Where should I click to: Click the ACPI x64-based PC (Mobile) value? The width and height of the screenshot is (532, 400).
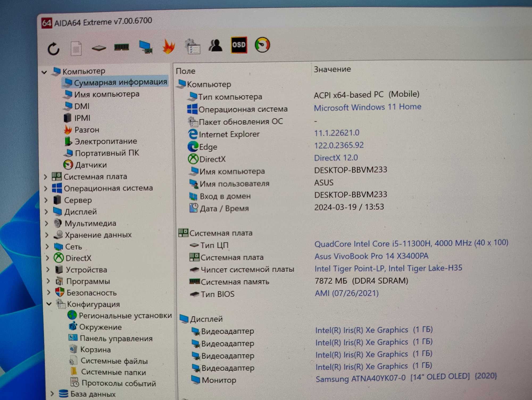coord(367,94)
